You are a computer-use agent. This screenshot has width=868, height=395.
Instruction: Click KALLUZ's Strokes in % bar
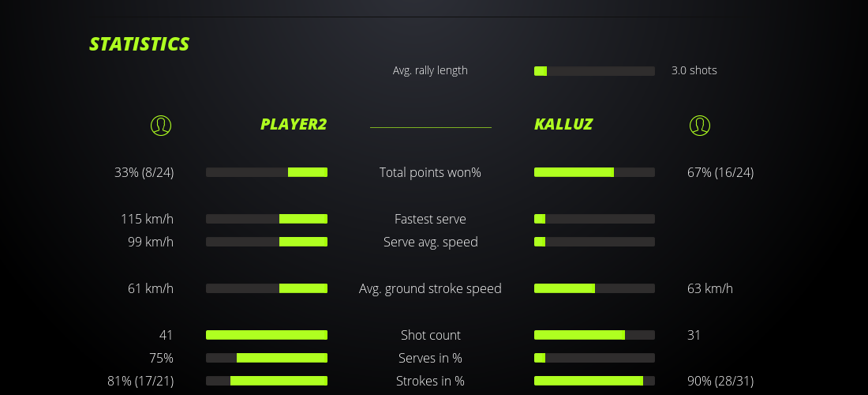tap(594, 381)
